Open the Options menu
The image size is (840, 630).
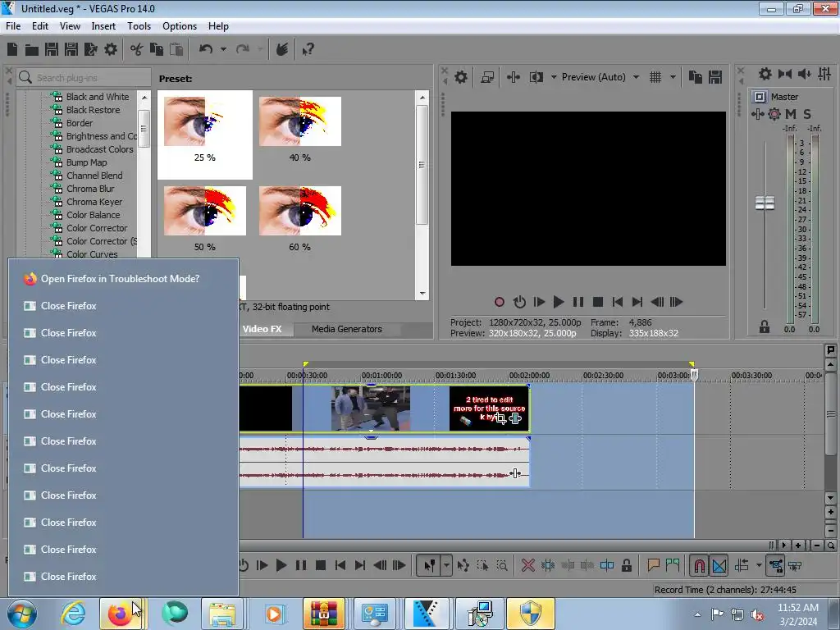[180, 25]
